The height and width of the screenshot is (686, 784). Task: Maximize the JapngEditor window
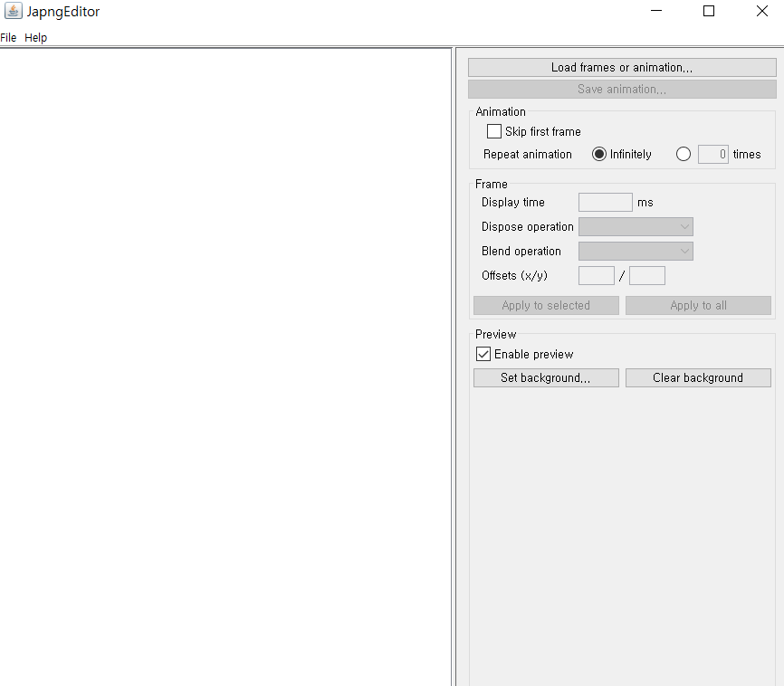tap(709, 11)
